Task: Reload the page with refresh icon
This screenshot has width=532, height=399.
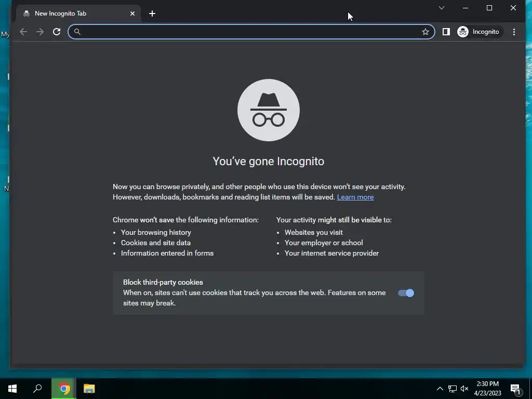Action: tap(57, 32)
